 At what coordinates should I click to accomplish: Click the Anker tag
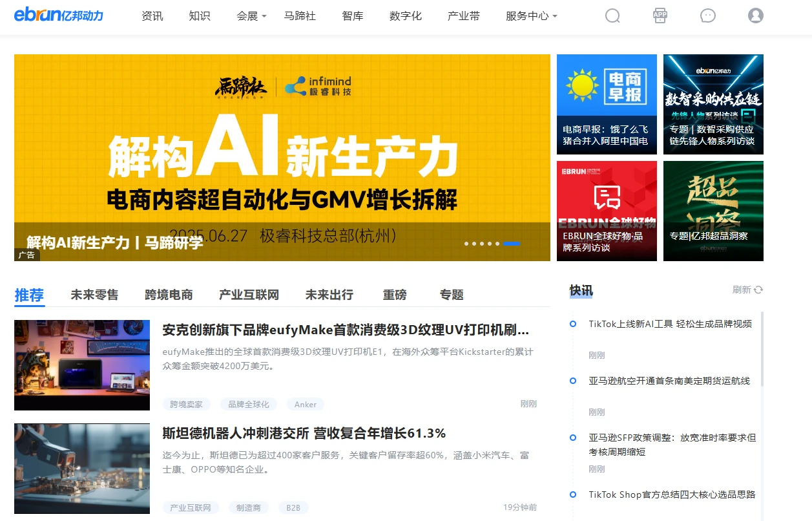pos(306,404)
